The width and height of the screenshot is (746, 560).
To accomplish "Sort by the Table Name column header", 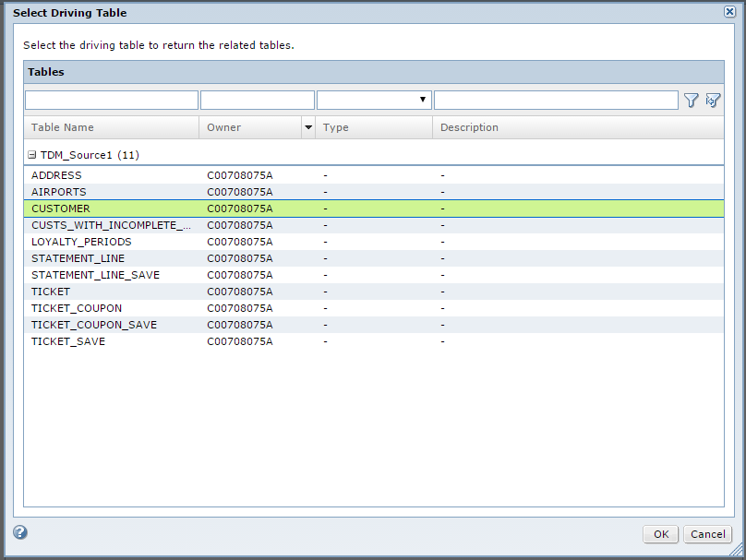I will [112, 127].
